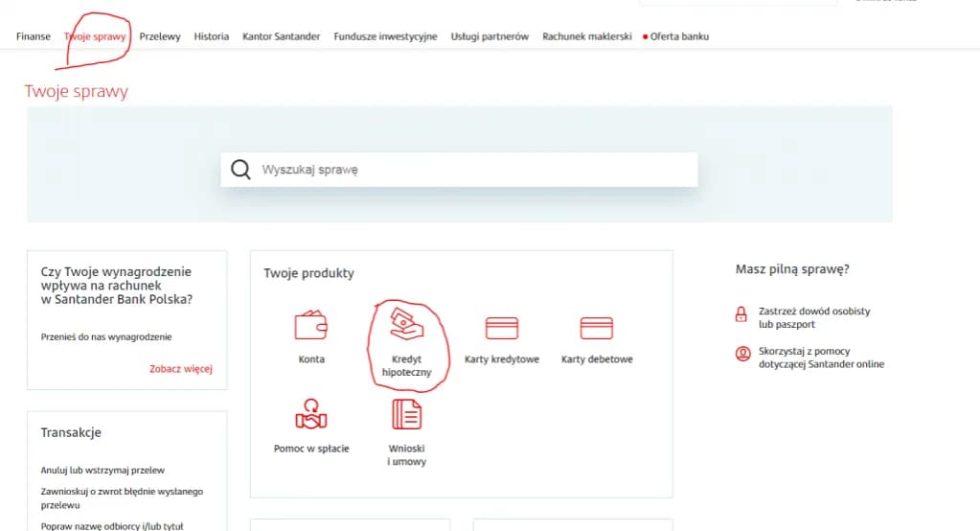Viewport: 980px width, 531px height.
Task: Open the Przelewy menu item
Action: click(x=160, y=36)
